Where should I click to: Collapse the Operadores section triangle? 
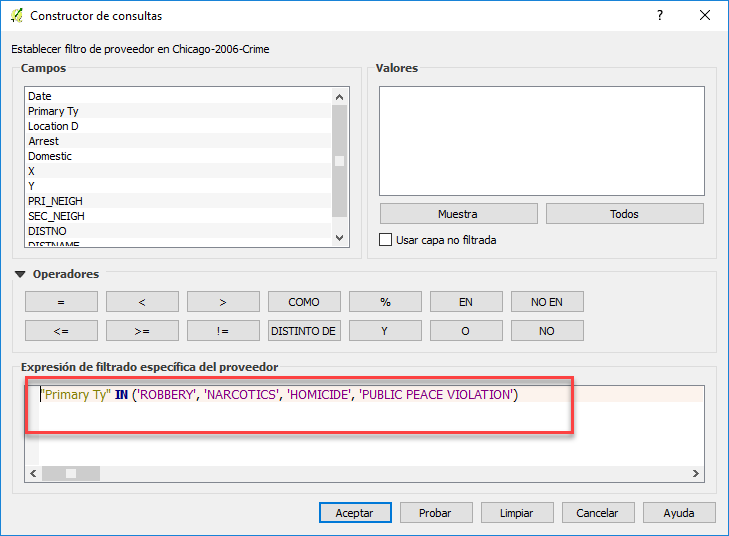pyautogui.click(x=20, y=274)
